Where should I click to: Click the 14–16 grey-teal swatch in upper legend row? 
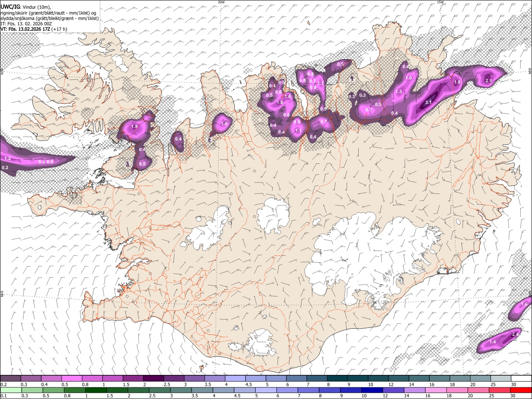(419, 379)
